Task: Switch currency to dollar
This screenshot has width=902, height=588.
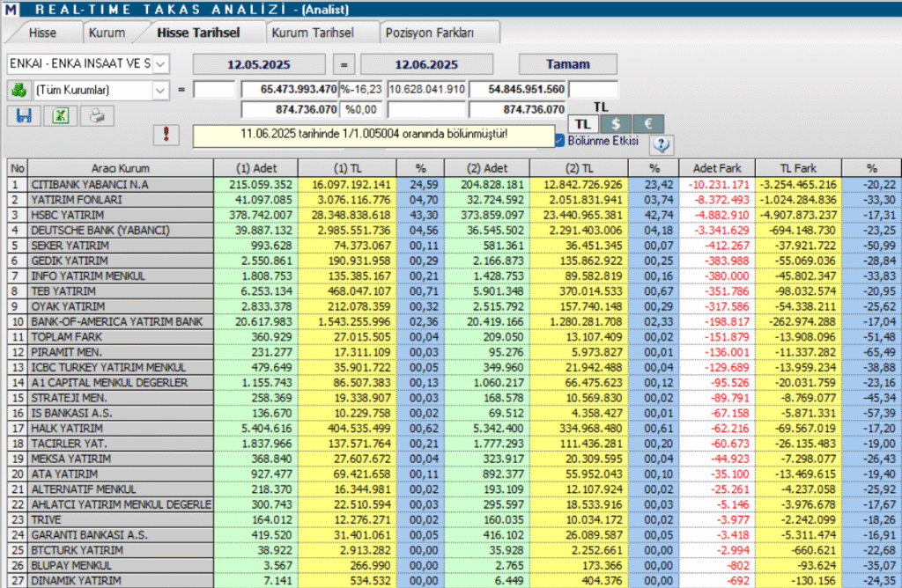Action: tap(616, 124)
